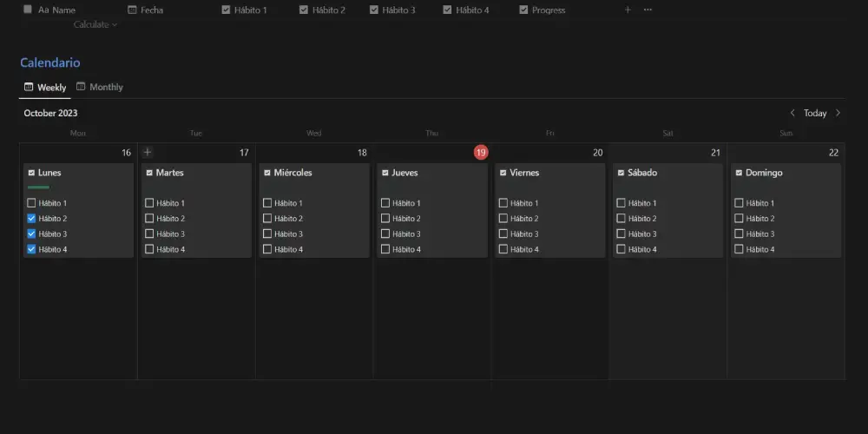
Task: Click the plus icon to add property column
Action: click(628, 10)
